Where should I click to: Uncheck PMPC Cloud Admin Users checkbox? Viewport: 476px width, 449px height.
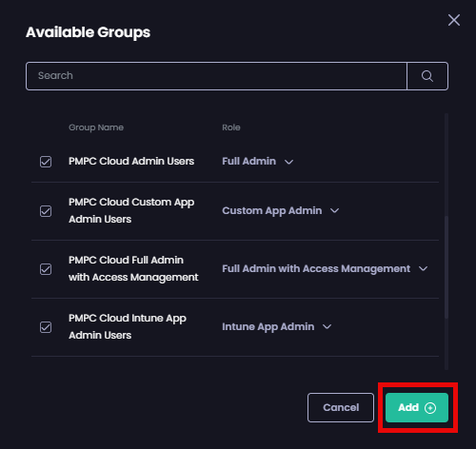[x=46, y=162]
